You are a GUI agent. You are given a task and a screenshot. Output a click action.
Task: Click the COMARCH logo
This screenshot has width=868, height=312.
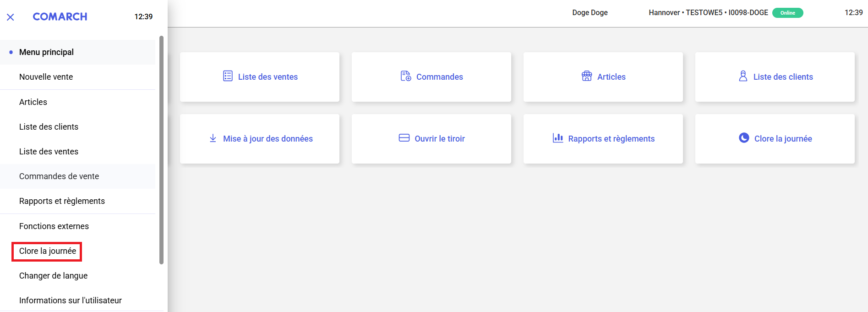pyautogui.click(x=60, y=16)
